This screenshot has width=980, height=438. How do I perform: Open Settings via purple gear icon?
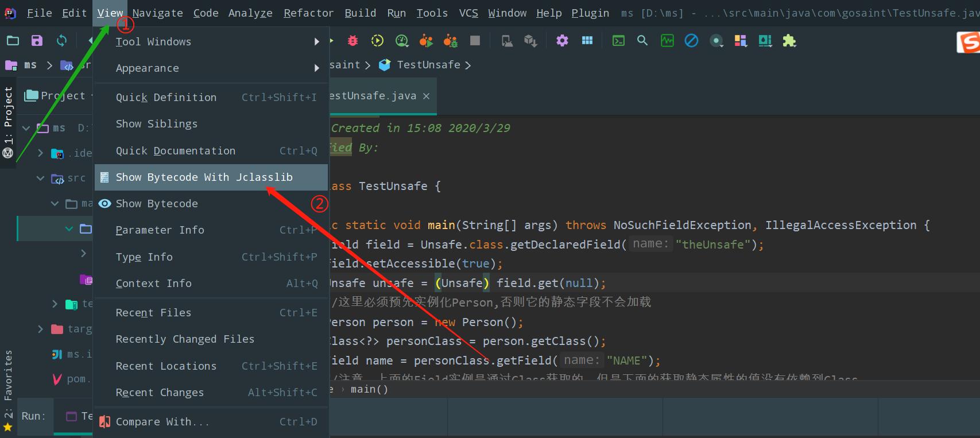562,41
